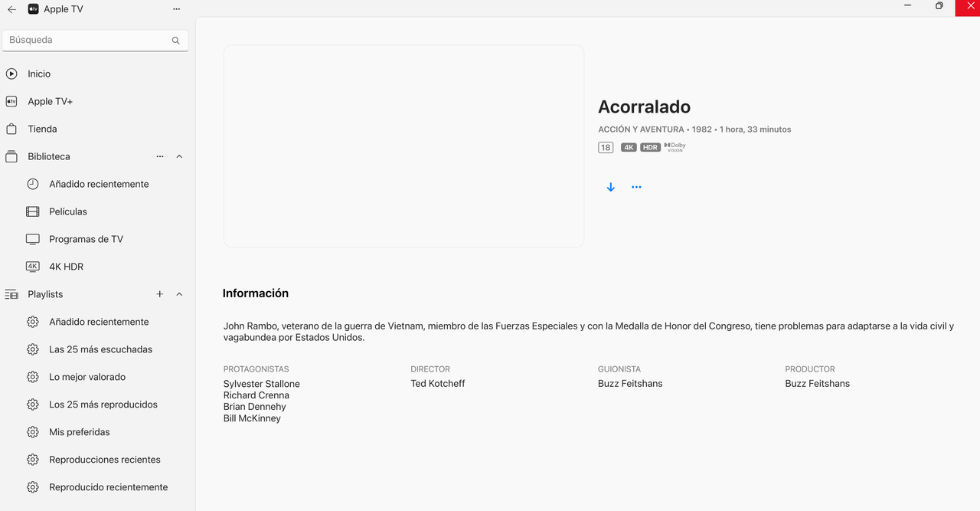Viewport: 980px width, 511px height.
Task: Click the Dolby Vision badge
Action: point(675,147)
